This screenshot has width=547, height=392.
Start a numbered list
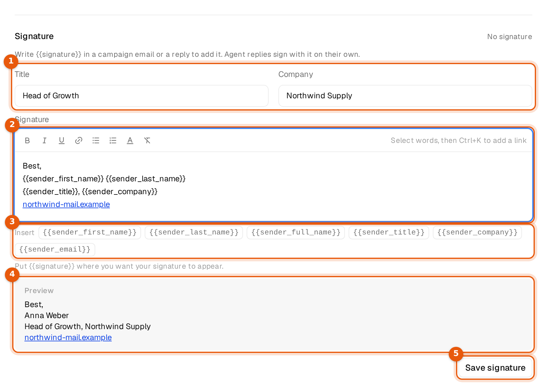point(113,140)
